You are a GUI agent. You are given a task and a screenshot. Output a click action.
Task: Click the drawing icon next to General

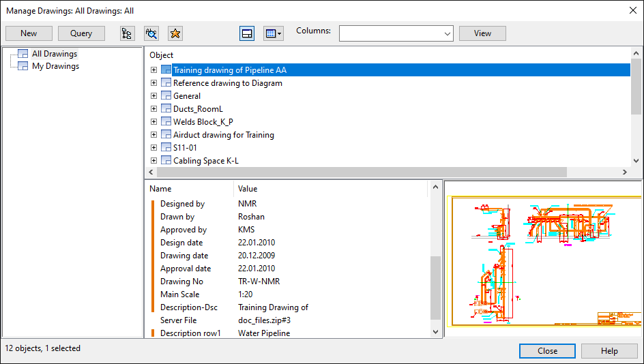pyautogui.click(x=166, y=96)
